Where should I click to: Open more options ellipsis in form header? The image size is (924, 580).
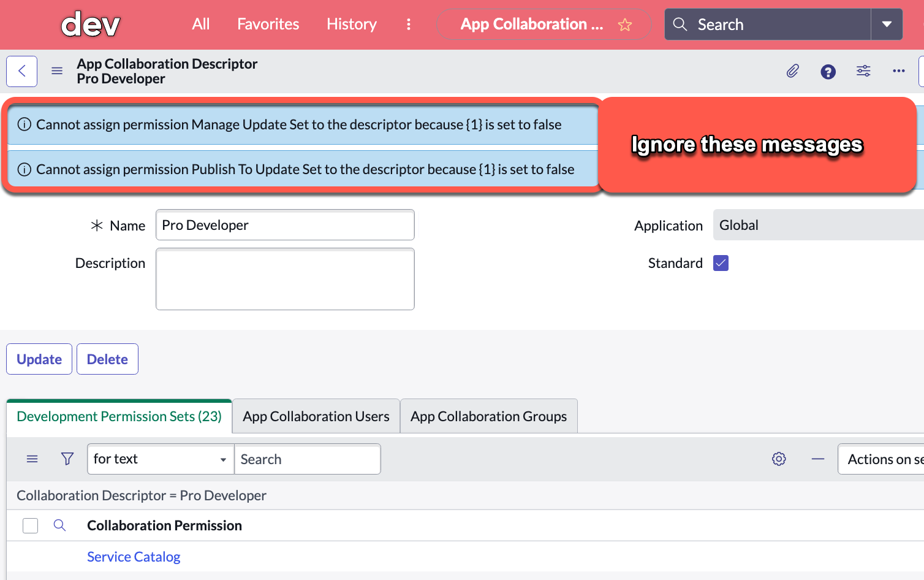pos(899,71)
